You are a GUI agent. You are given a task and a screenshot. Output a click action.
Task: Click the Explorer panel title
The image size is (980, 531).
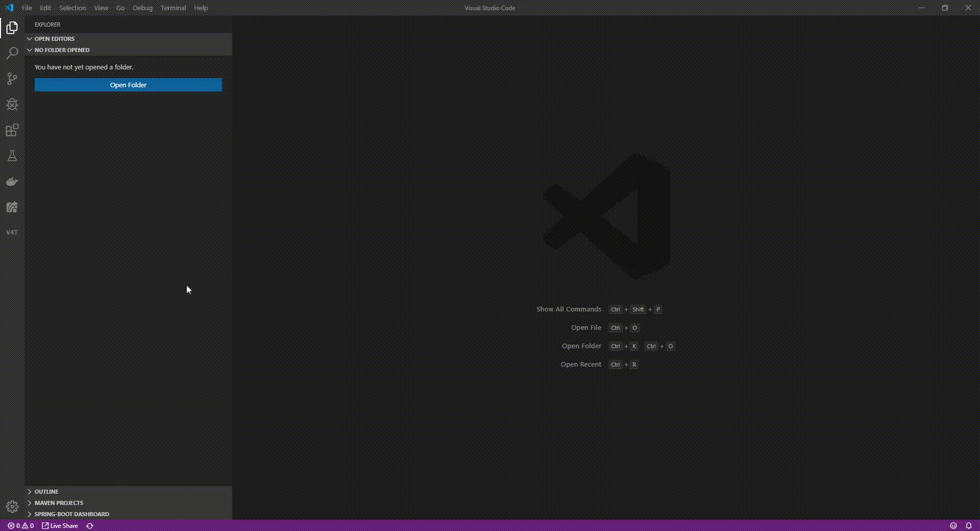coord(47,25)
